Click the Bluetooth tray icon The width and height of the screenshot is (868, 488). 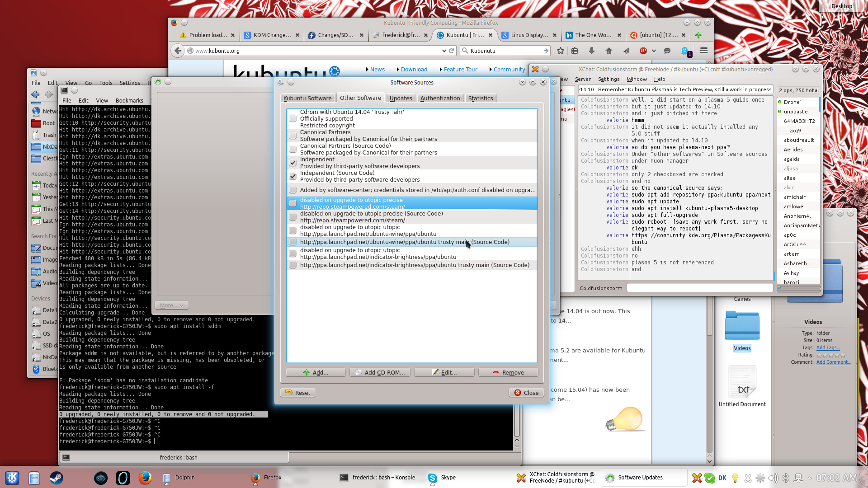click(786, 478)
